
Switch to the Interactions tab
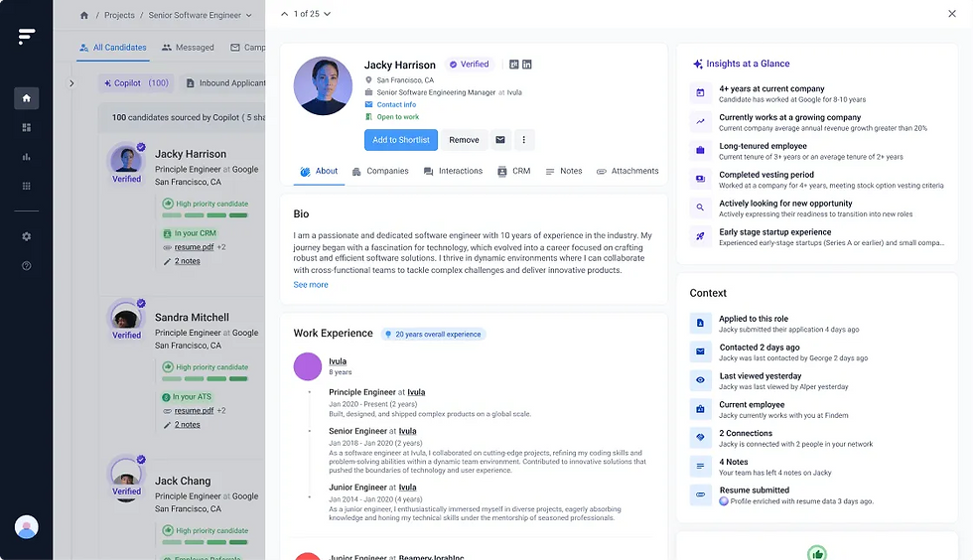[453, 172]
